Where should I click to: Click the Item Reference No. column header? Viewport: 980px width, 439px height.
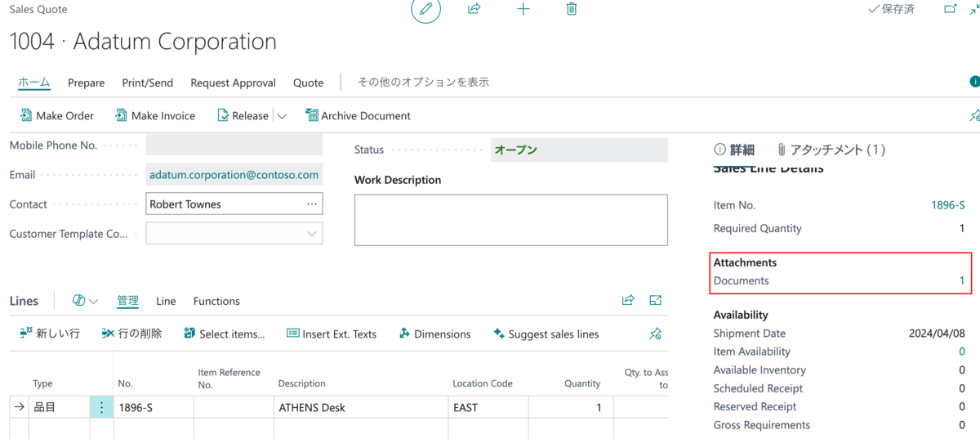(x=229, y=379)
